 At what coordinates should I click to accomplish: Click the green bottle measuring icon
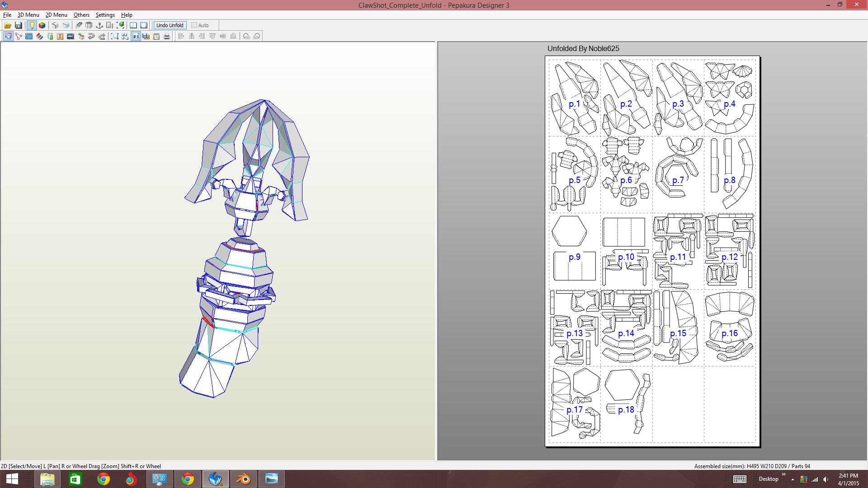(50, 36)
